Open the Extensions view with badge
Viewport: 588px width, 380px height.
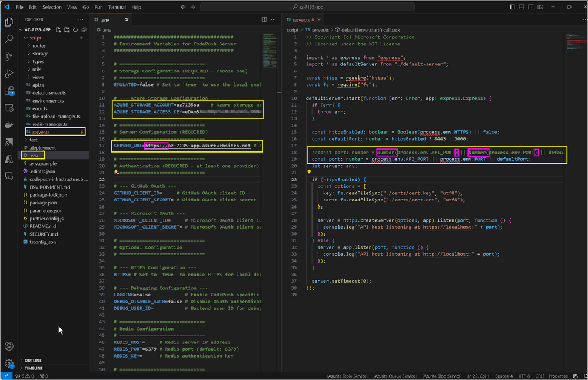(9, 91)
